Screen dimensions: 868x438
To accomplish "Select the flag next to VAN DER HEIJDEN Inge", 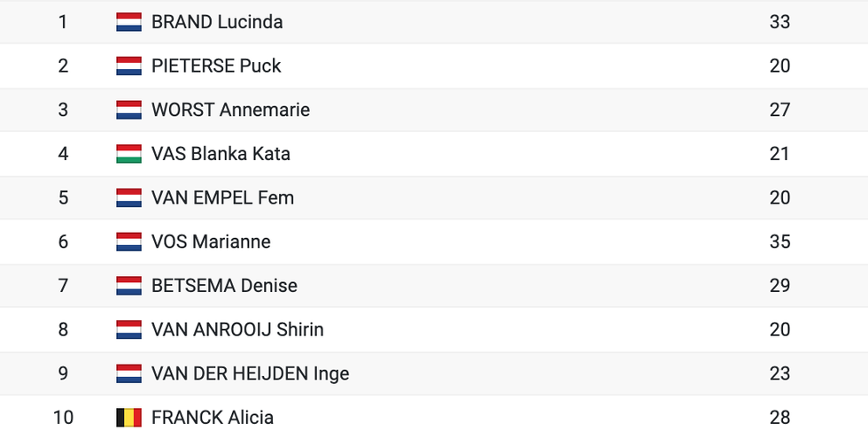I will [x=129, y=373].
